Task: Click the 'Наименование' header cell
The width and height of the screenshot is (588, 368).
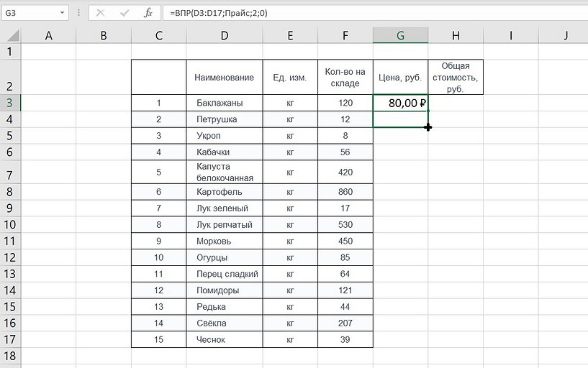Action: (225, 77)
